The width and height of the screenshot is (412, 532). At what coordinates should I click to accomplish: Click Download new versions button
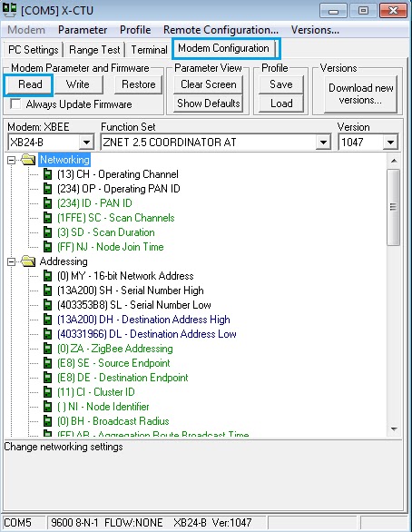tap(361, 94)
